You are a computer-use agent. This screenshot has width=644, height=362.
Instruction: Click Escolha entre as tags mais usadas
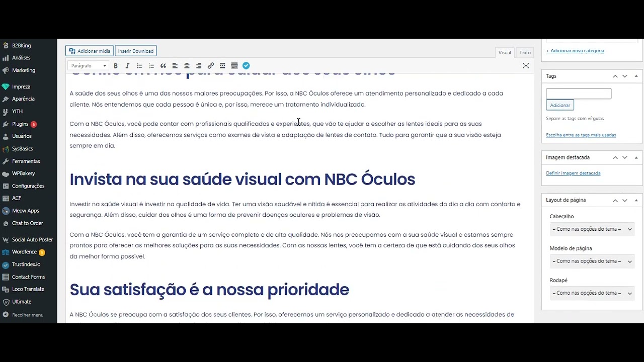581,135
